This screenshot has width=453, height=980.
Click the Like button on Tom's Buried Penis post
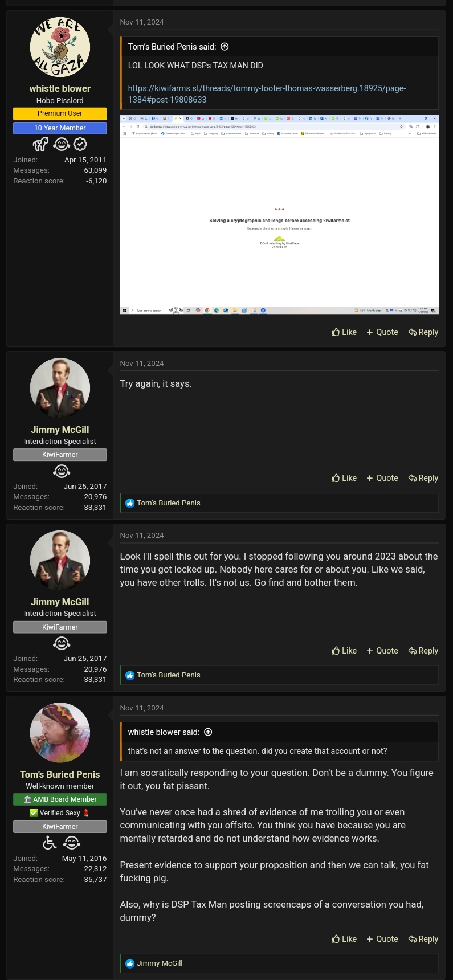pos(344,939)
